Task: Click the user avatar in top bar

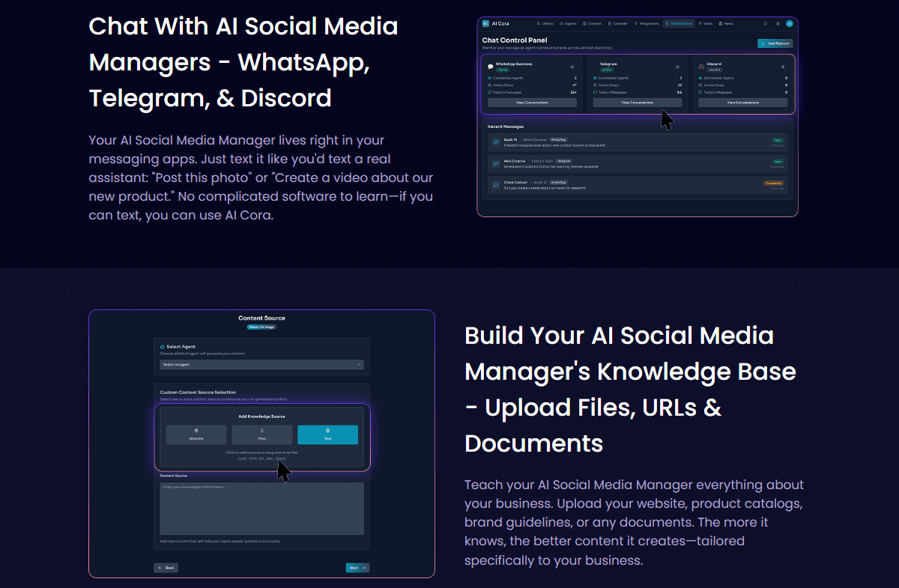Action: point(789,24)
